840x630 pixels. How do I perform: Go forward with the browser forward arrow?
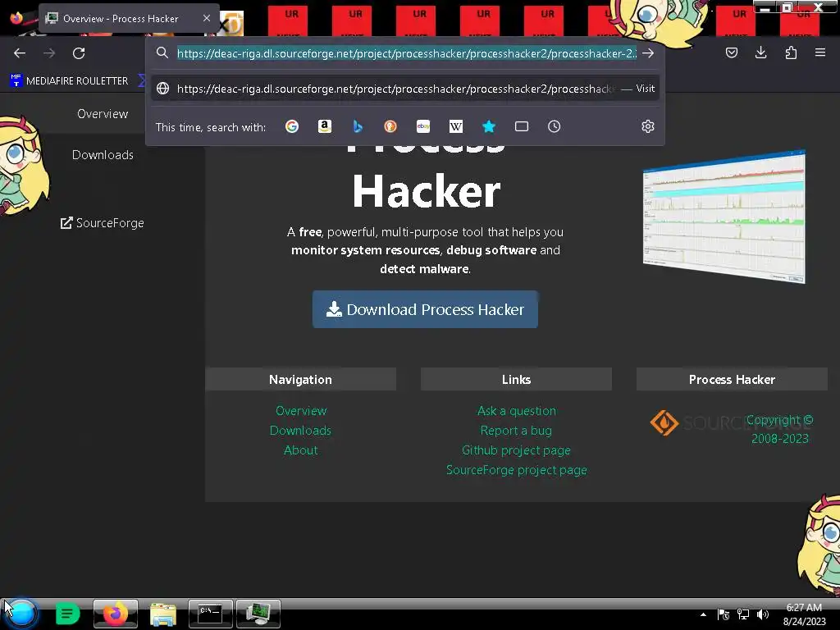[x=49, y=53]
